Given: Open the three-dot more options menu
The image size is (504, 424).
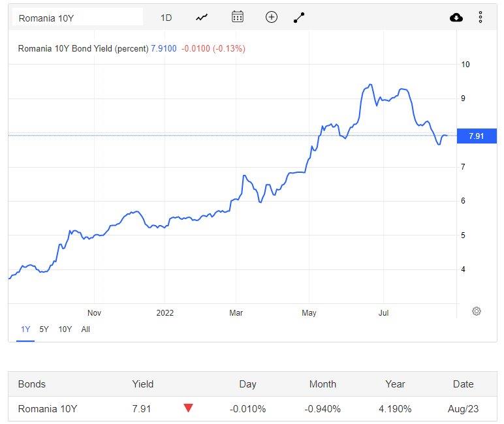Looking at the screenshot, I should point(480,18).
